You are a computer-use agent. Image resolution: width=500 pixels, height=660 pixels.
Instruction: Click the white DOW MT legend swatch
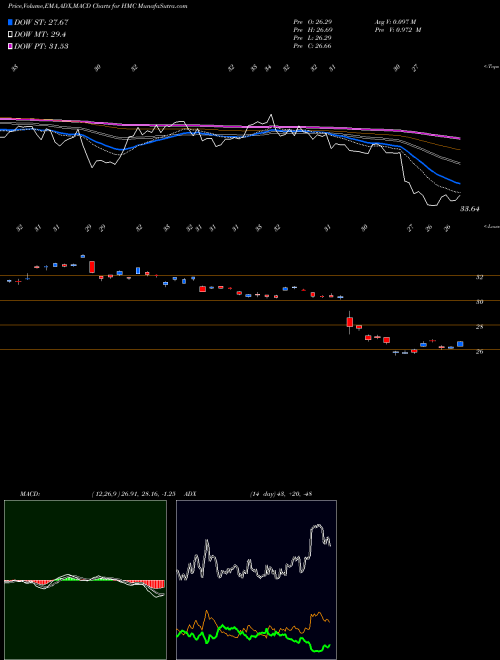(11, 35)
